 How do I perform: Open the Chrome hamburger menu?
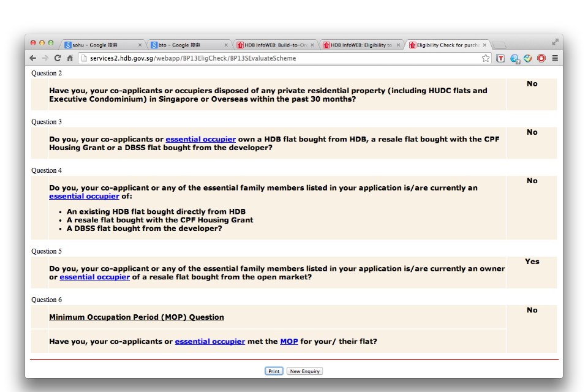point(555,58)
